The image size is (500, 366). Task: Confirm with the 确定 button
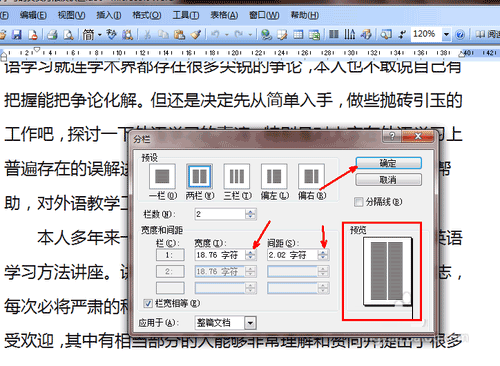click(x=388, y=163)
